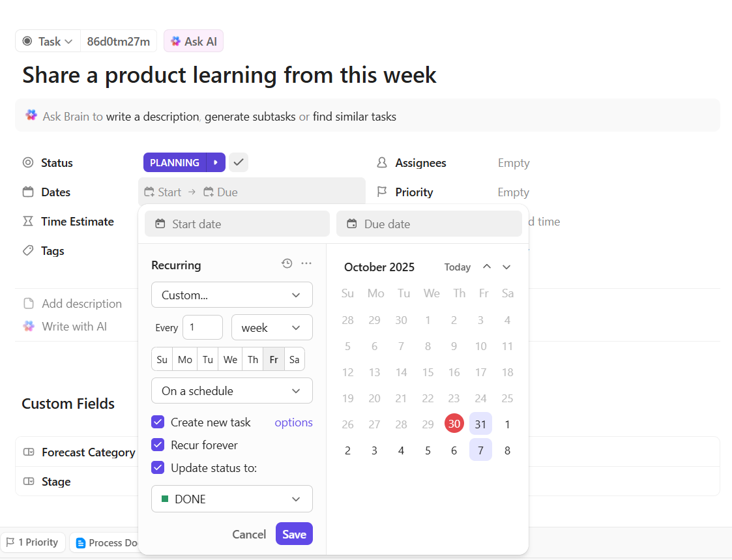
Task: Disable the Recur forever checkbox
Action: [x=158, y=445]
